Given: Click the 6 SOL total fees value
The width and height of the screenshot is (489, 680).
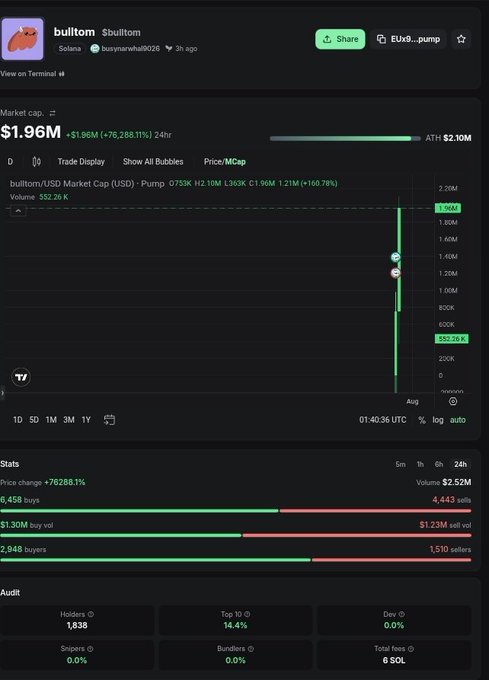Looking at the screenshot, I should [x=394, y=660].
